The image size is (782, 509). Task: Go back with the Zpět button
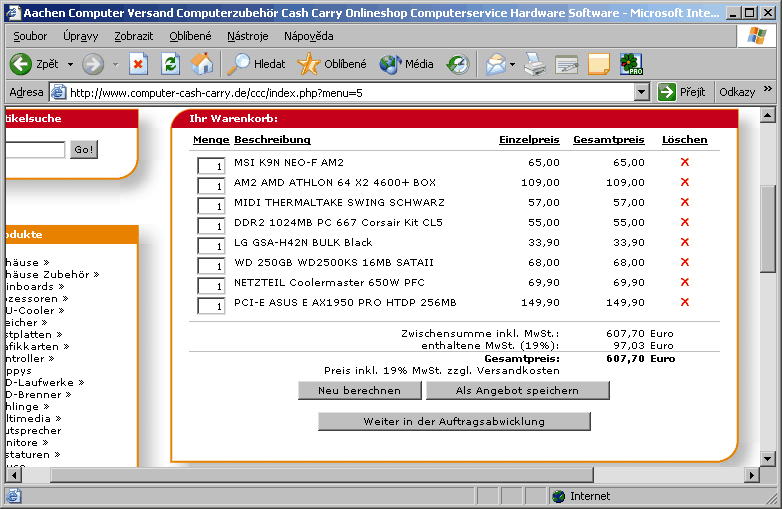point(34,64)
